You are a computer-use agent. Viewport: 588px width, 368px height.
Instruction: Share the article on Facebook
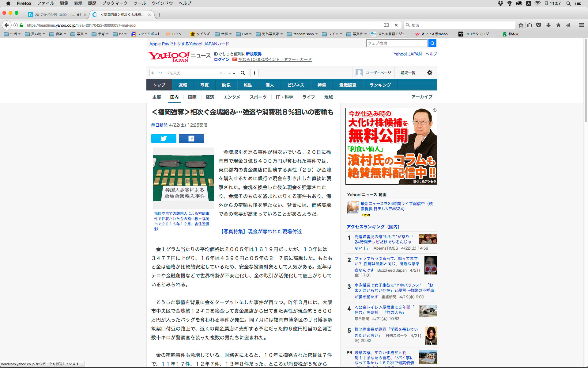[x=191, y=139]
